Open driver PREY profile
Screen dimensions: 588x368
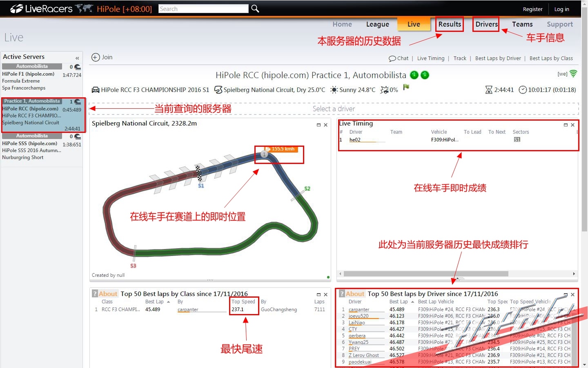tap(354, 349)
